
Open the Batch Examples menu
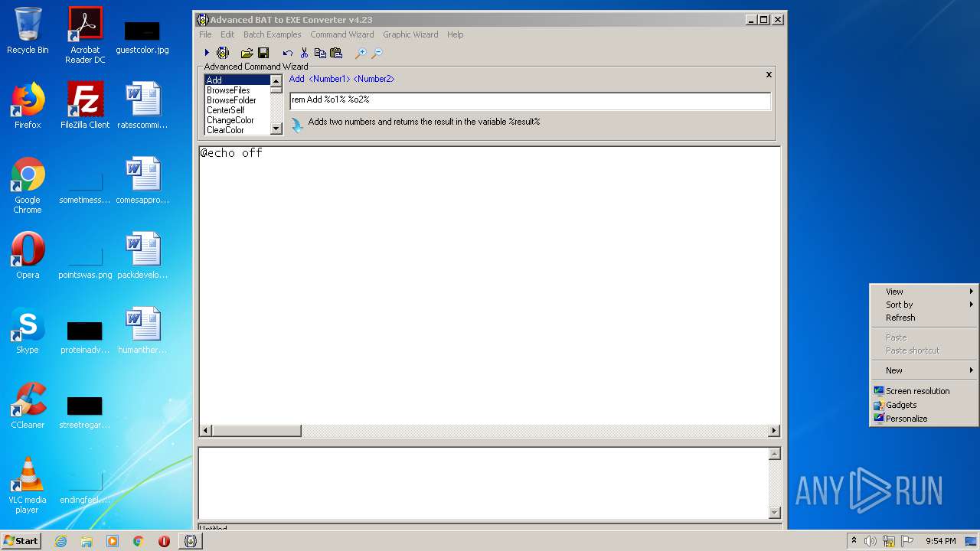(x=272, y=34)
